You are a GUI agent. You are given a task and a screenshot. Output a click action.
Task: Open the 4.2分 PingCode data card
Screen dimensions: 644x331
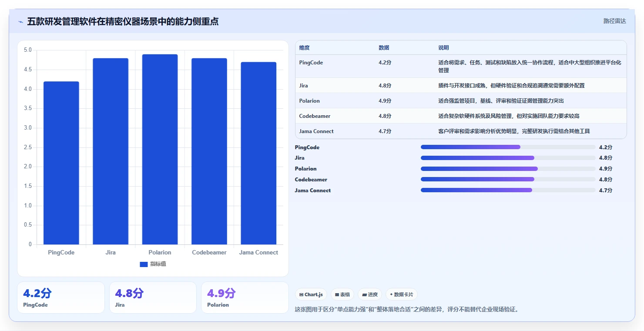(x=61, y=298)
